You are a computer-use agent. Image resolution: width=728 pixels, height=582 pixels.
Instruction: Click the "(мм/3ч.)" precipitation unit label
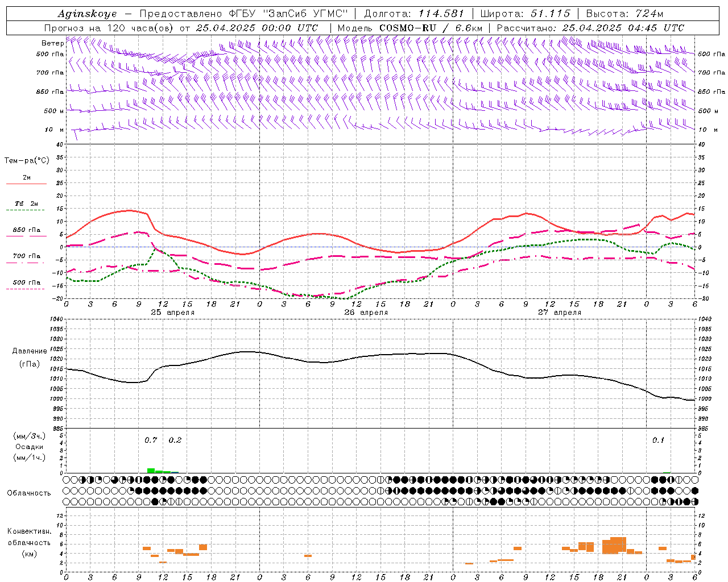[x=30, y=436]
